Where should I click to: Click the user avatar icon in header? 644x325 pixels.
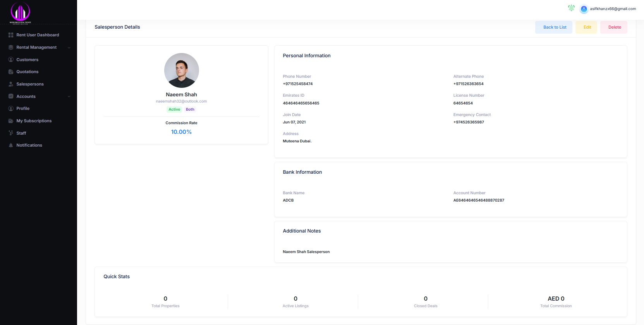click(x=584, y=9)
